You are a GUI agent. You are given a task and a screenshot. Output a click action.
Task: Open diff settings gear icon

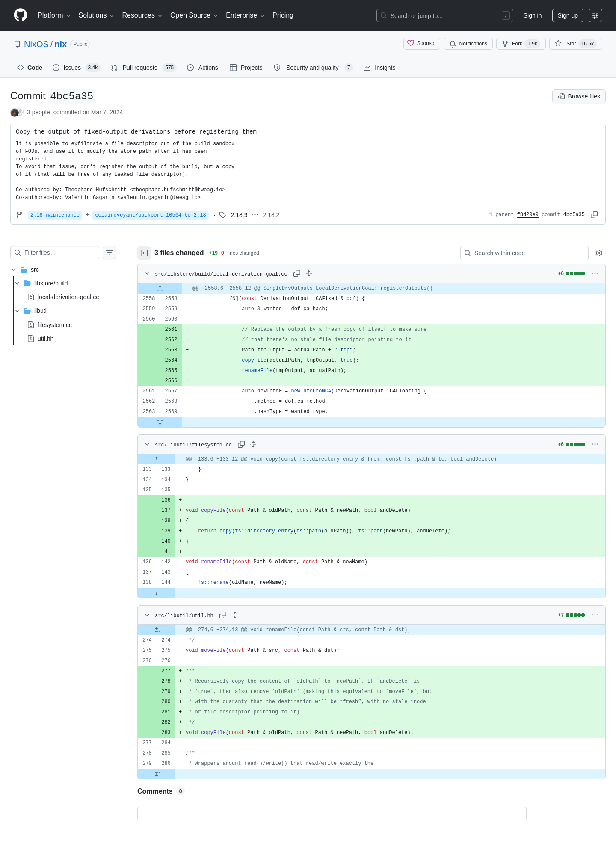[x=599, y=253]
